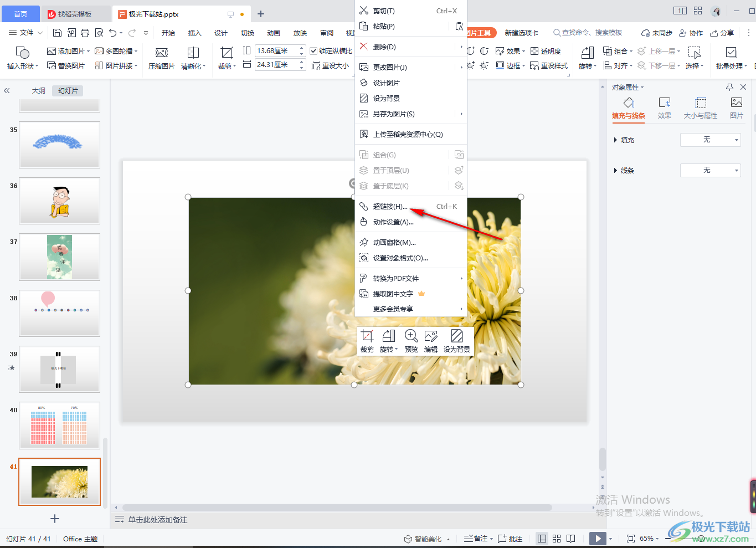This screenshot has height=548, width=756.
Task: Expand the 填充 section triangle
Action: click(x=616, y=140)
